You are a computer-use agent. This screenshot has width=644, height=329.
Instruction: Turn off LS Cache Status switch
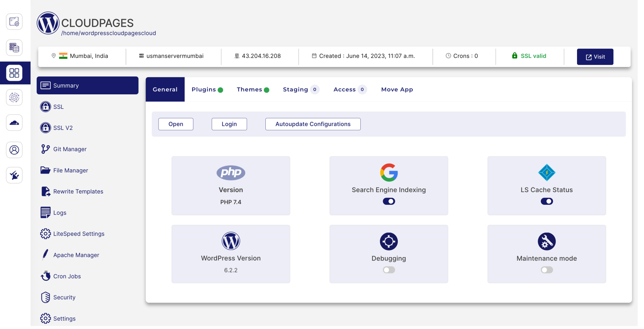pos(547,201)
